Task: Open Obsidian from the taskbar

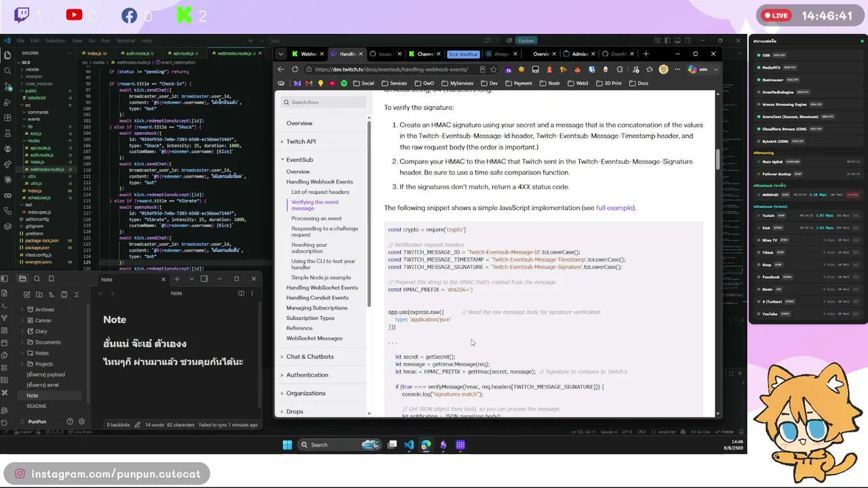Action: pyautogui.click(x=443, y=445)
